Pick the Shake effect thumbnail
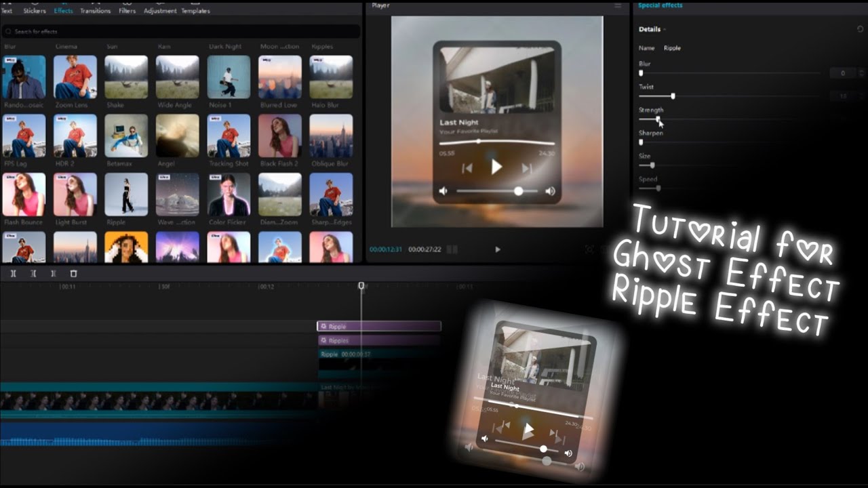Viewport: 868px width, 488px height. pyautogui.click(x=126, y=77)
